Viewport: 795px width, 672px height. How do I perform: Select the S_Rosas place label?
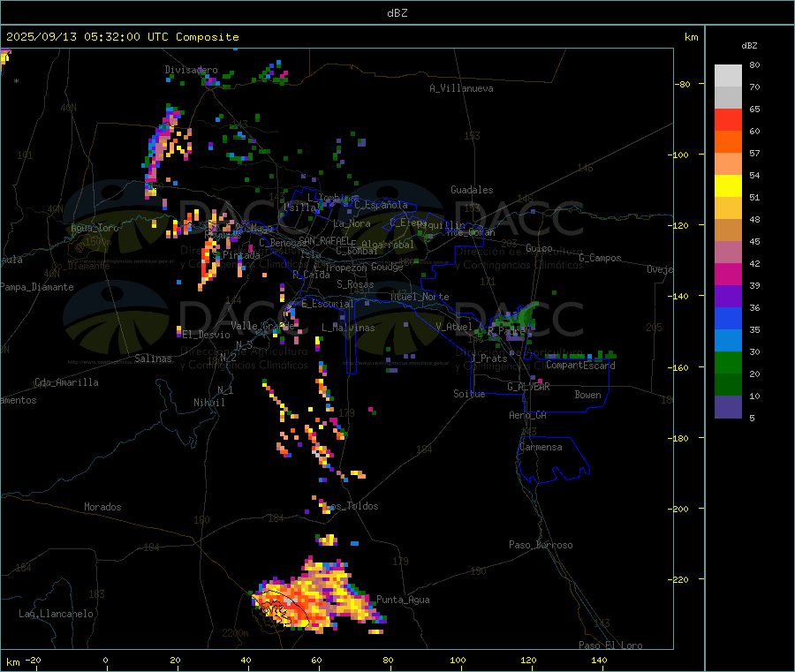click(355, 284)
